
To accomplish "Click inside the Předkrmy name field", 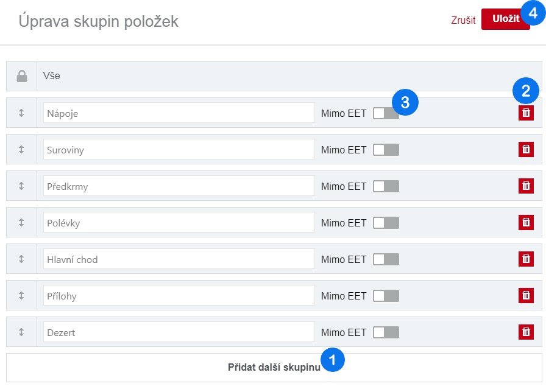I will coord(179,186).
